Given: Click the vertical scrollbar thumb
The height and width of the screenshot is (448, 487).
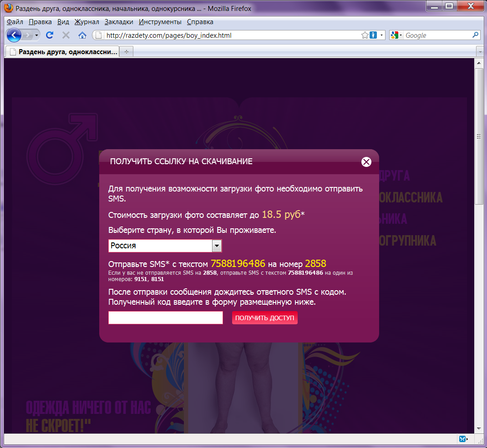Looking at the screenshot, I should [x=479, y=136].
